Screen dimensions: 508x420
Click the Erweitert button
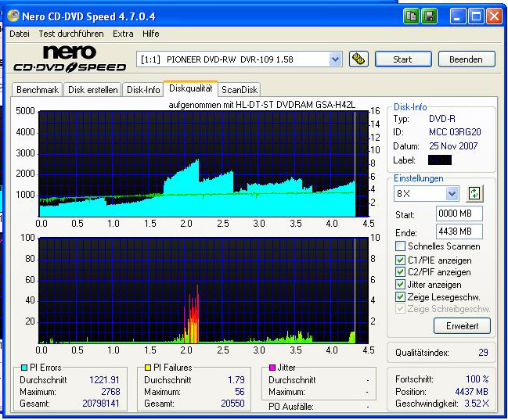point(462,326)
